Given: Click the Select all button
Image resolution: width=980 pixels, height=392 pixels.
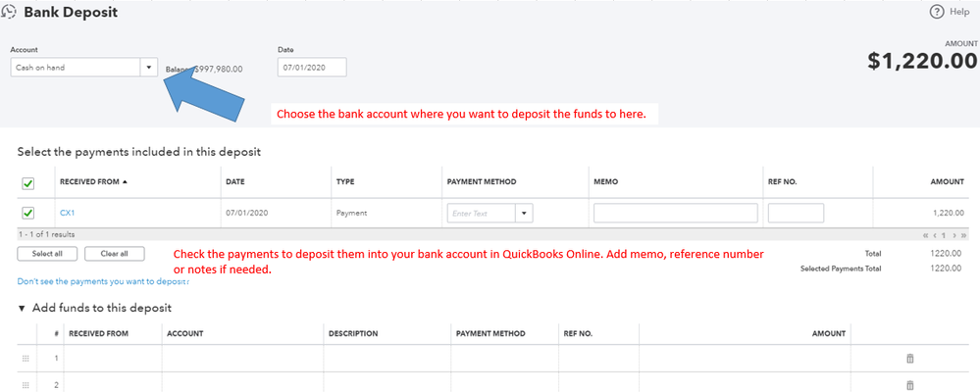Looking at the screenshot, I should [x=47, y=254].
